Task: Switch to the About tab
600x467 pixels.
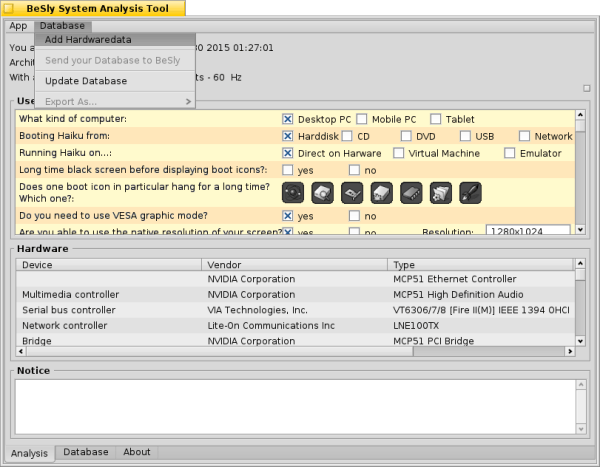Action: pyautogui.click(x=137, y=452)
